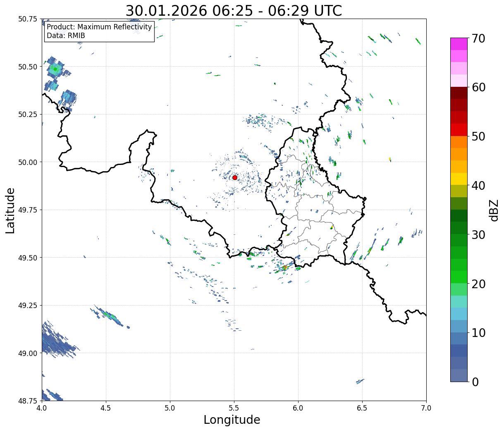Click the colorbar tick label 20
Screen dimensions: 504x430
pos(479,284)
